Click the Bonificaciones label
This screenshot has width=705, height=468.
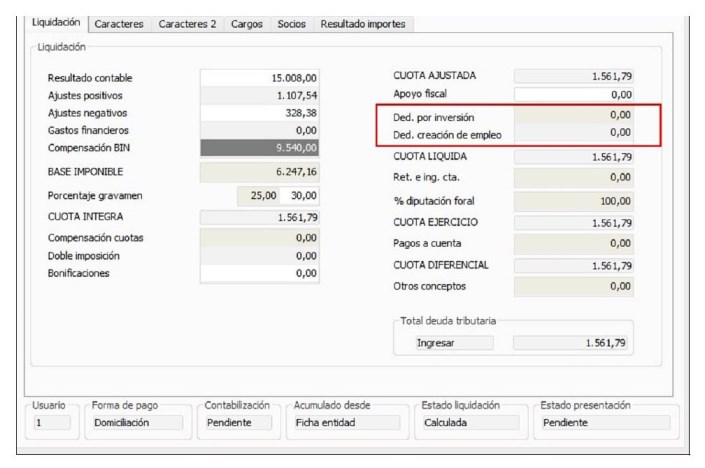click(x=78, y=273)
